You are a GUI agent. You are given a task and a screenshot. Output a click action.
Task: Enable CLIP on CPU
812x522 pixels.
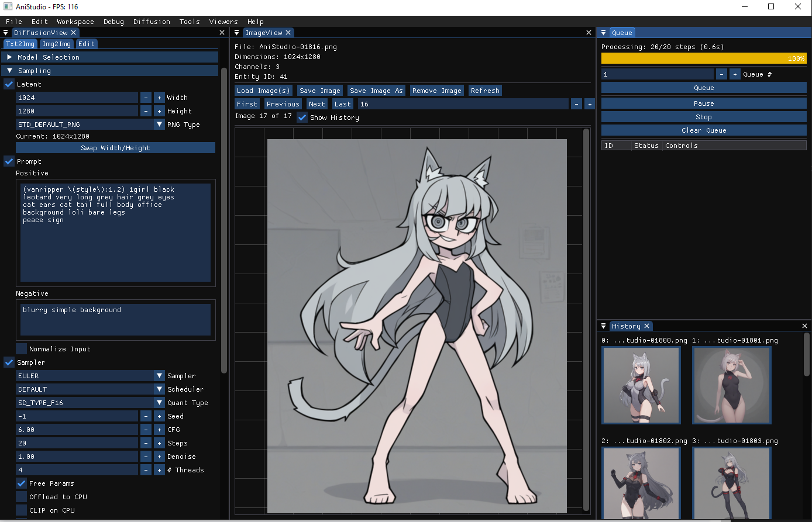(21, 510)
